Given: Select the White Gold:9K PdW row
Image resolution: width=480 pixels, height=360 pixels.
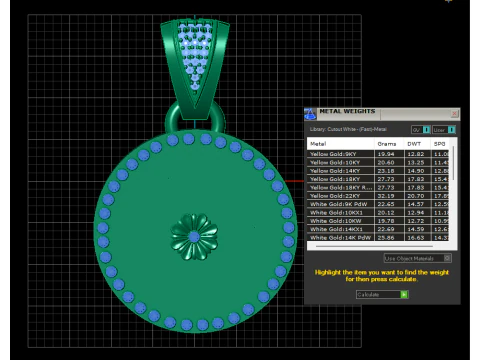Looking at the screenshot, I should [378, 204].
